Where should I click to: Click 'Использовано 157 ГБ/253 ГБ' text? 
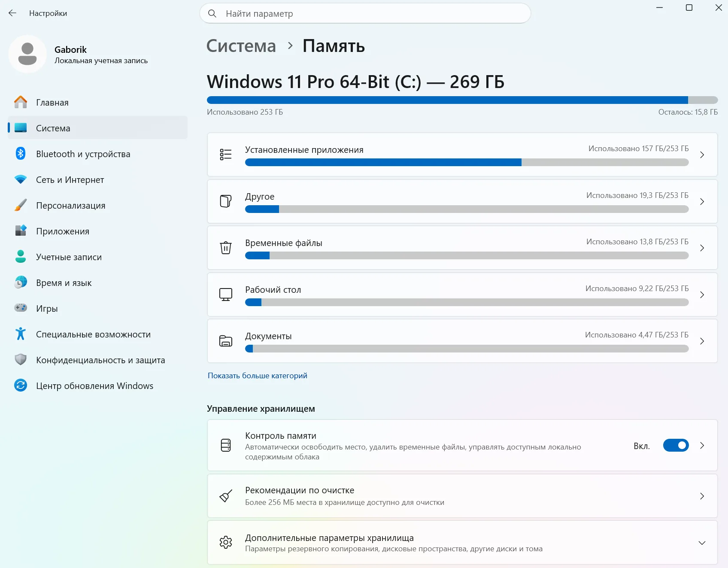[639, 149]
